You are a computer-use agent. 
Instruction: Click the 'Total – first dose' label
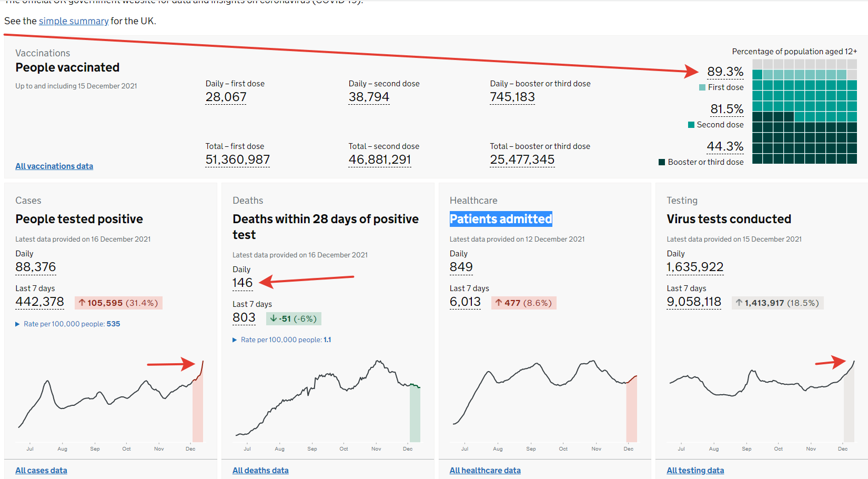(235, 146)
